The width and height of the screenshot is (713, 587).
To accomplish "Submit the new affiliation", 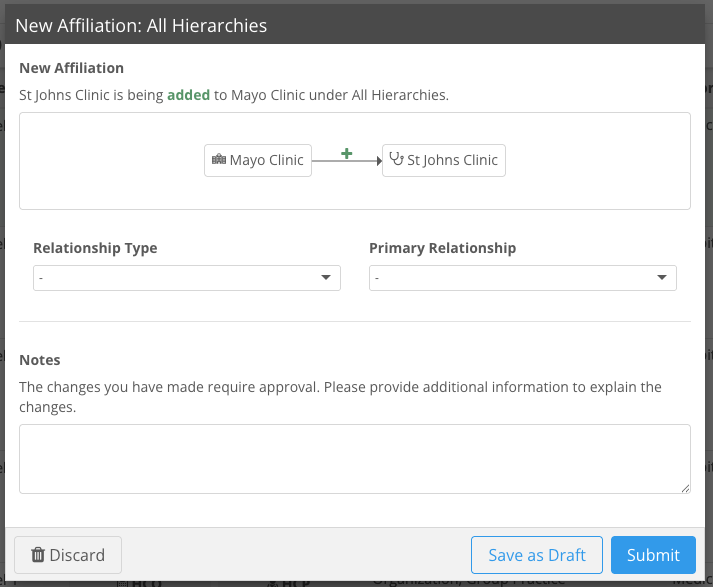I will (653, 555).
